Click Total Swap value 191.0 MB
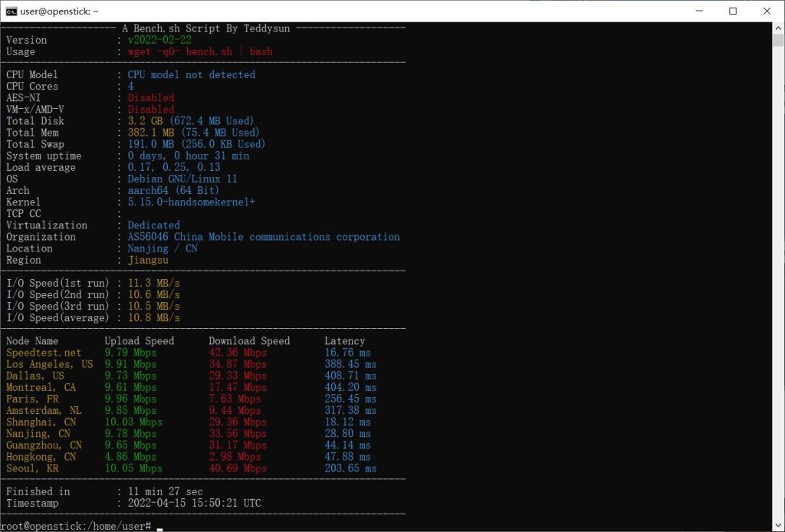The width and height of the screenshot is (785, 532). point(151,143)
